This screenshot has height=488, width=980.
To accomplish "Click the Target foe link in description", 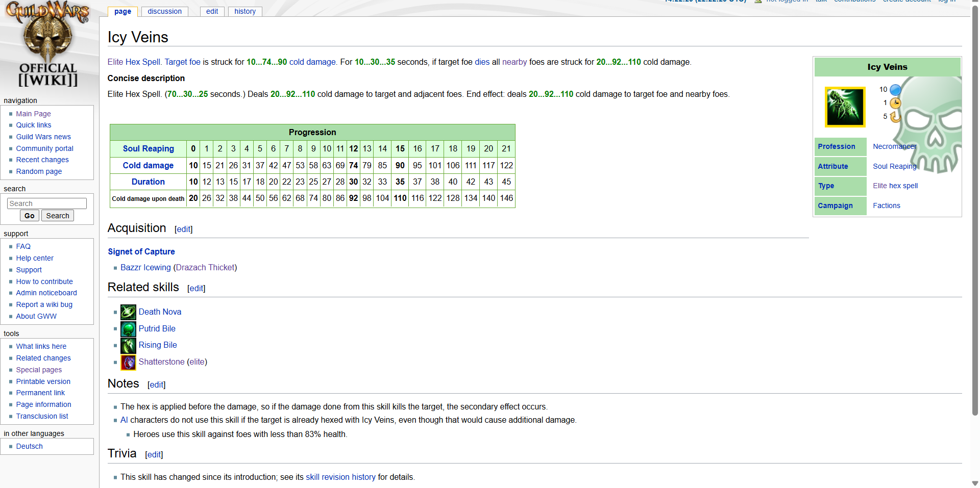I will (182, 62).
